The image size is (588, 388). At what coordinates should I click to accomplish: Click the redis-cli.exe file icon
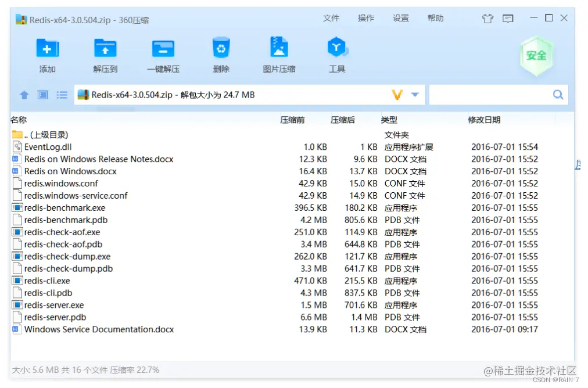pyautogui.click(x=17, y=281)
